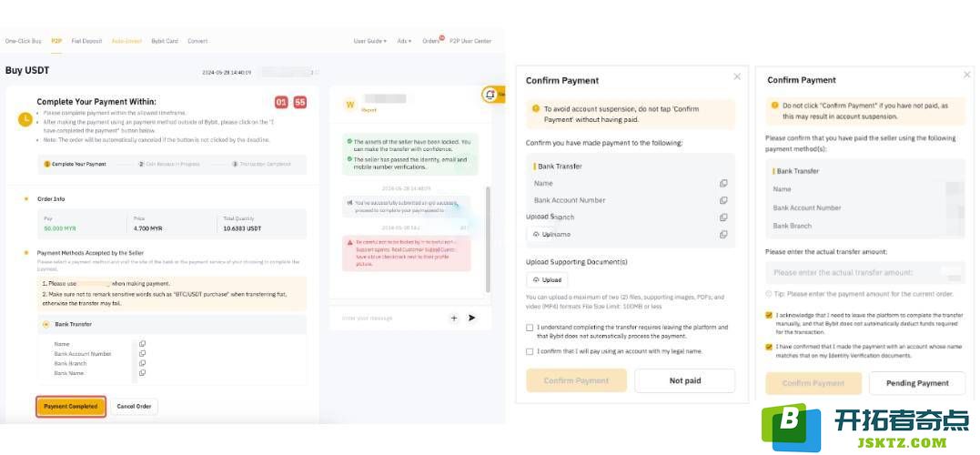Open the Fiat Deposit tab
980x455 pixels.
pos(86,41)
